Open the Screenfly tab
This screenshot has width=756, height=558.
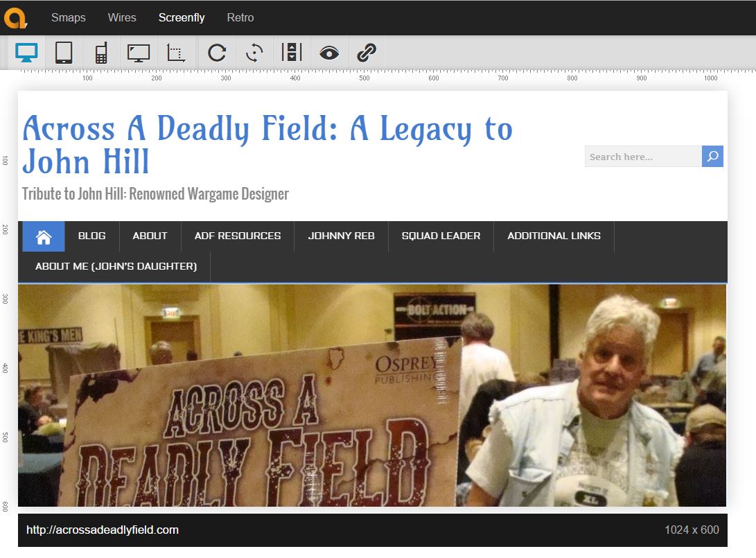pos(182,18)
